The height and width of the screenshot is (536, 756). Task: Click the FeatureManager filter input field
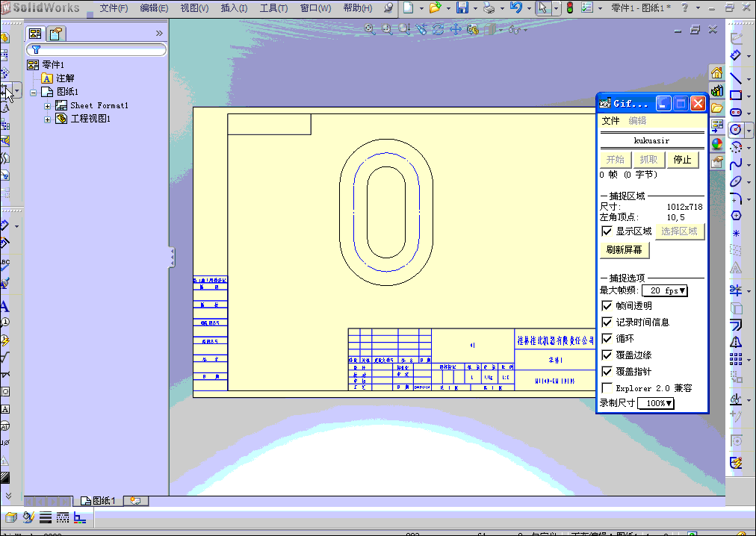(x=96, y=50)
